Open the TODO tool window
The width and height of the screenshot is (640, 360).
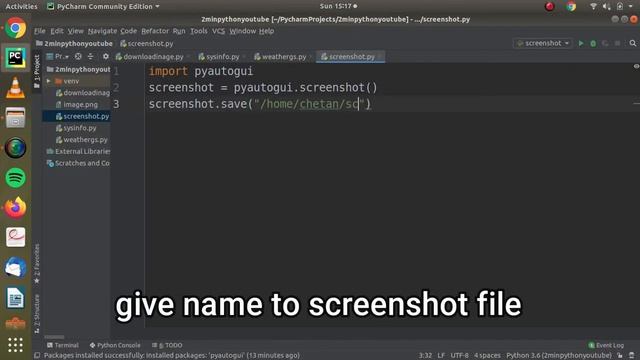click(167, 345)
